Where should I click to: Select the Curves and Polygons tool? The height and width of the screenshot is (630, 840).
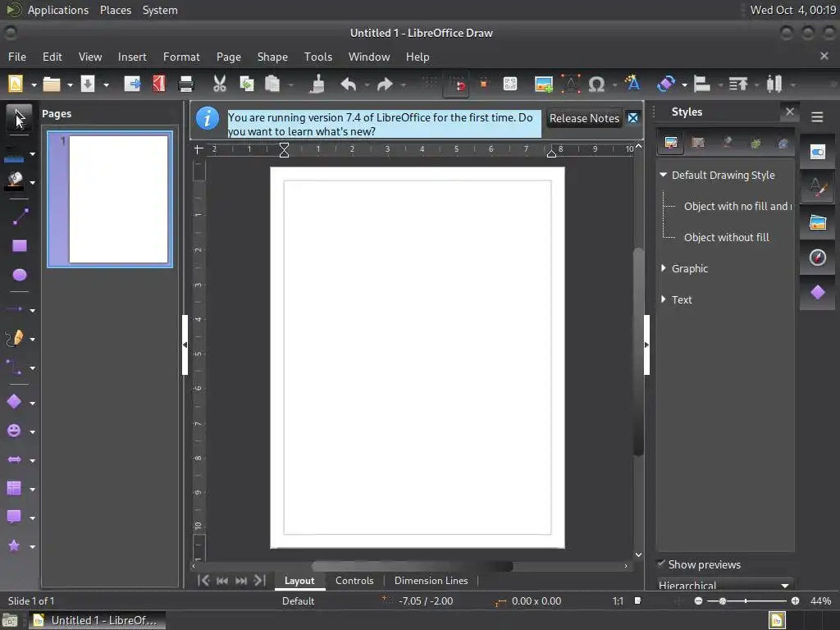(x=15, y=339)
